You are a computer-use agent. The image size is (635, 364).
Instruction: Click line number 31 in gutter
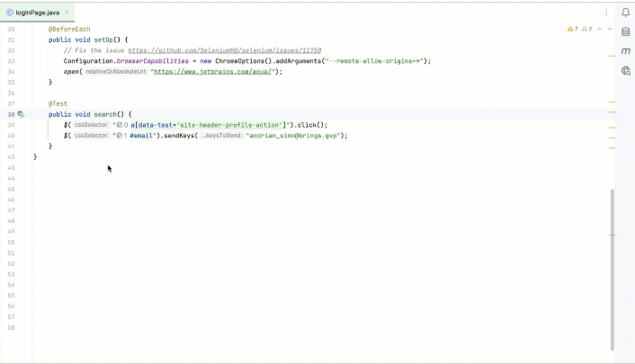(11, 40)
